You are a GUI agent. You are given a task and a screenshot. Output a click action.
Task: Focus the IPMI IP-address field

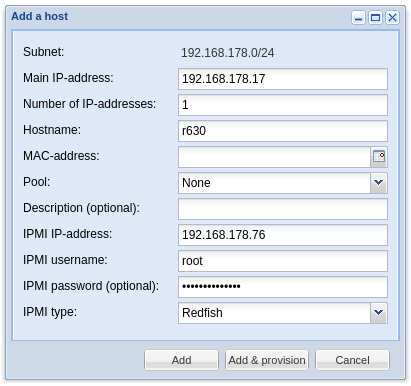pyautogui.click(x=283, y=235)
